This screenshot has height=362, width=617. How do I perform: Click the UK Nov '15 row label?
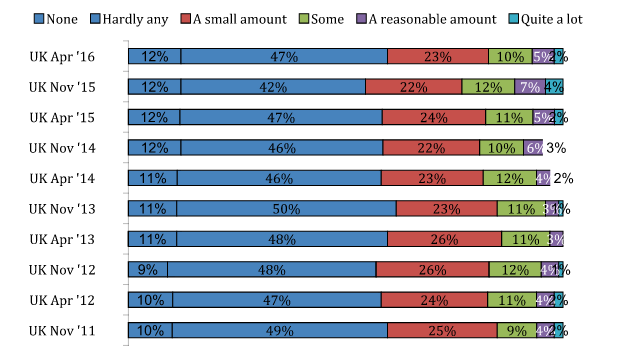point(62,87)
